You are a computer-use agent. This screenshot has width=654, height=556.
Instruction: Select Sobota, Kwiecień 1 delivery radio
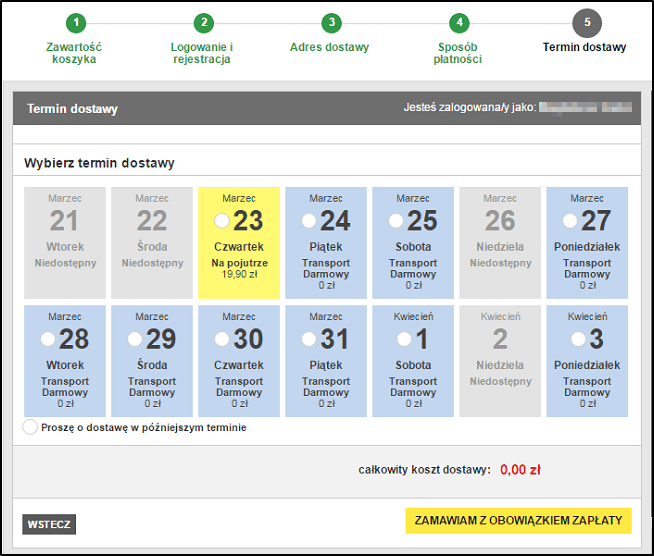click(x=404, y=338)
